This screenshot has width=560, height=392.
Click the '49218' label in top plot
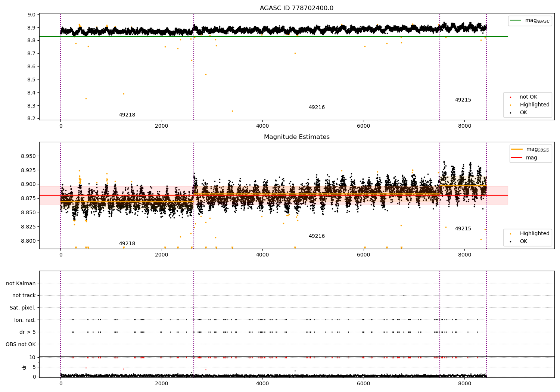point(127,115)
